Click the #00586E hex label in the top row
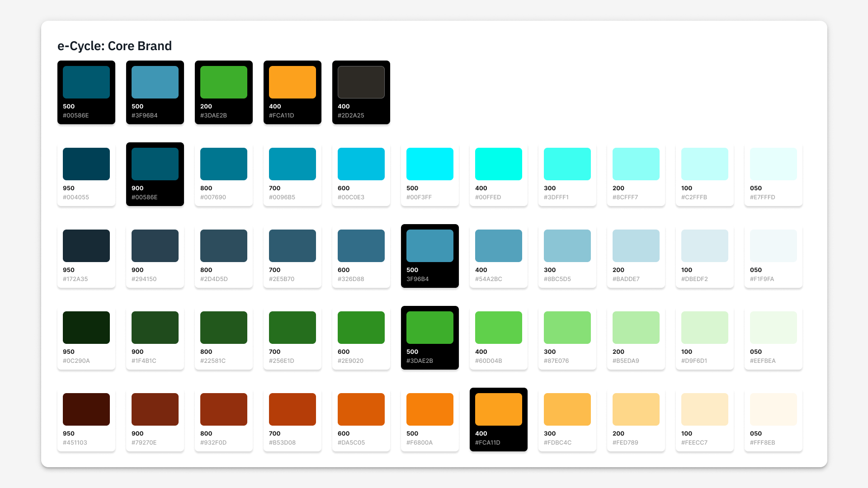The height and width of the screenshot is (488, 868). [x=76, y=116]
